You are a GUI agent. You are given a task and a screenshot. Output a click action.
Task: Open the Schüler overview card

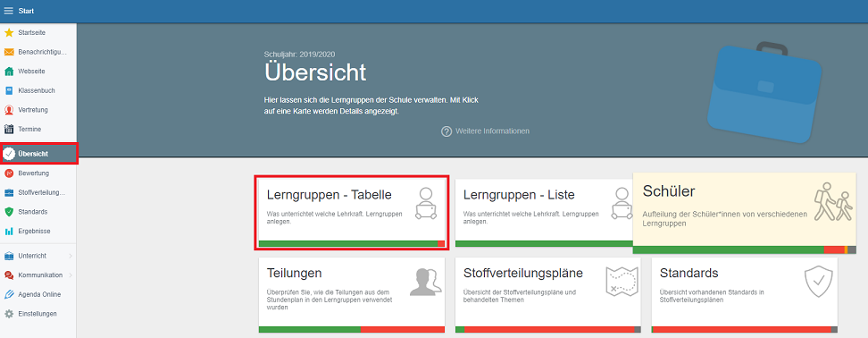pyautogui.click(x=745, y=213)
